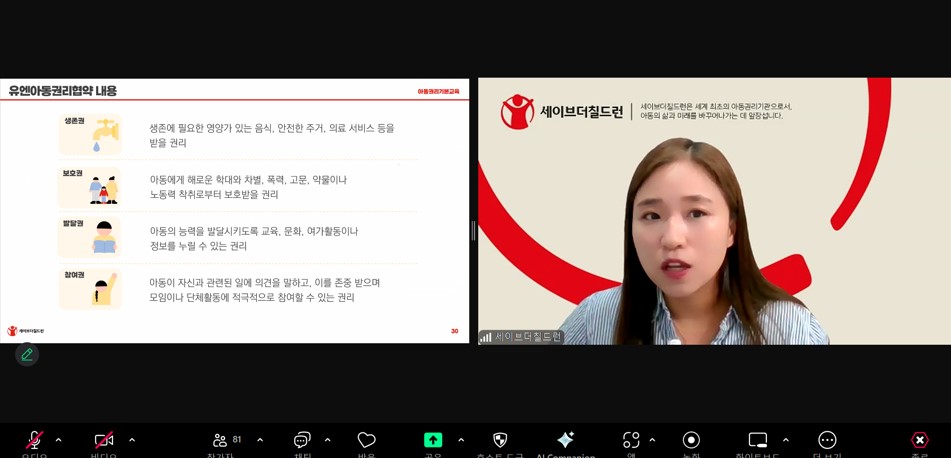Click the Save the Children logo at the slide's bottom left
The width and height of the screenshot is (951, 458).
point(25,331)
